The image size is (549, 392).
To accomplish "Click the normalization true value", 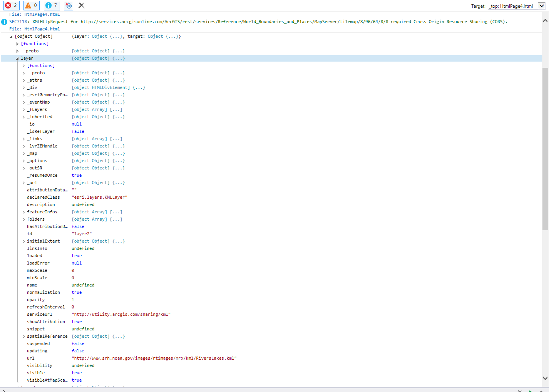I will (x=77, y=292).
